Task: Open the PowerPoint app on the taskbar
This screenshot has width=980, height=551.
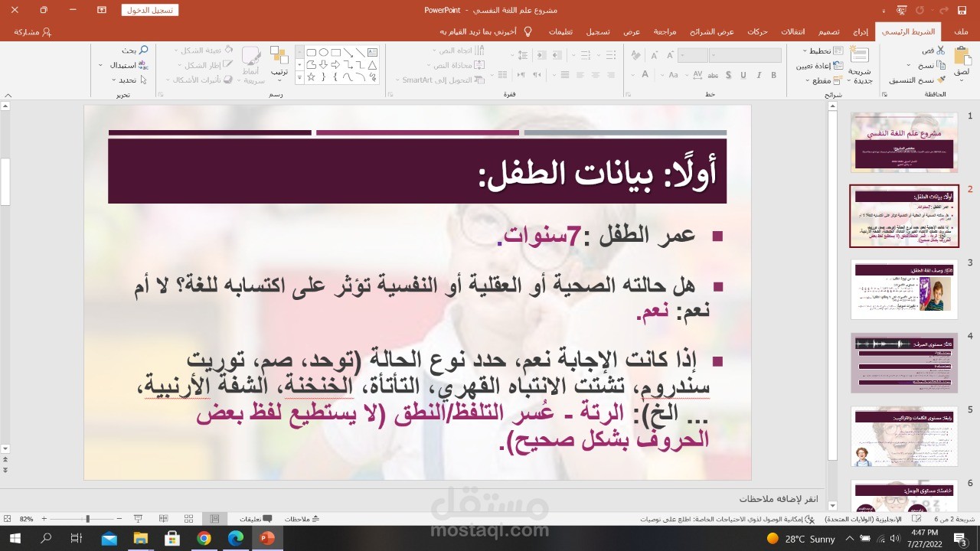Action: (266, 539)
